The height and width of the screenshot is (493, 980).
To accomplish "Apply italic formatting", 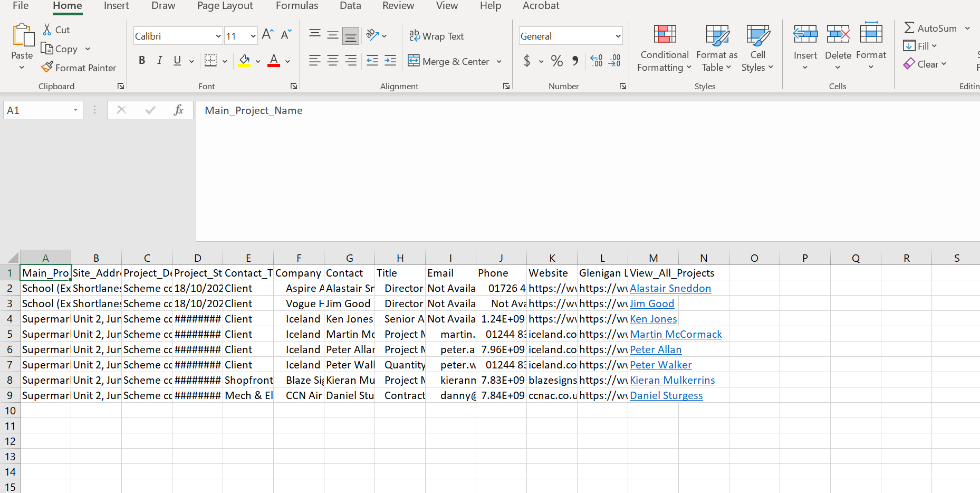I will tap(159, 60).
